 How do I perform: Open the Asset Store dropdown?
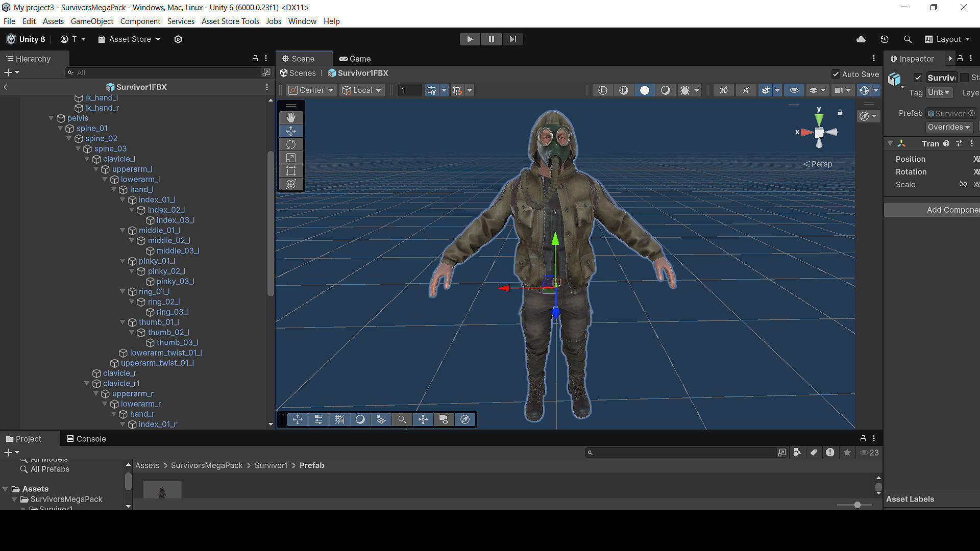pos(129,39)
